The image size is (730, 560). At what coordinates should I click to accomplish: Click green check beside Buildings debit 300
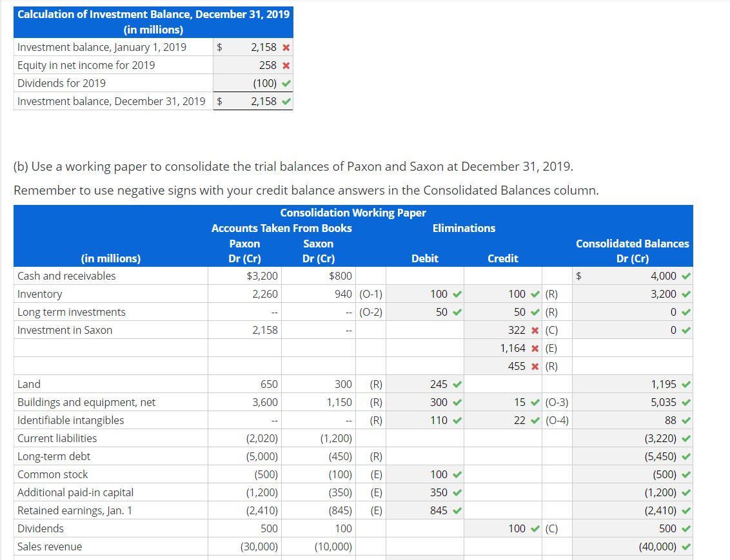[x=457, y=403]
